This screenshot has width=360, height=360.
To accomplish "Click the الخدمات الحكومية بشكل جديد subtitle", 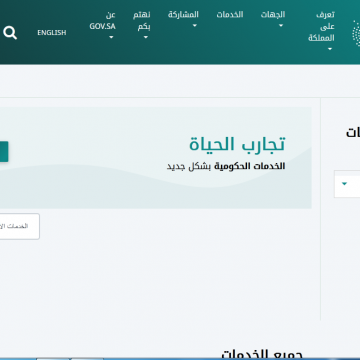I will pyautogui.click(x=226, y=166).
